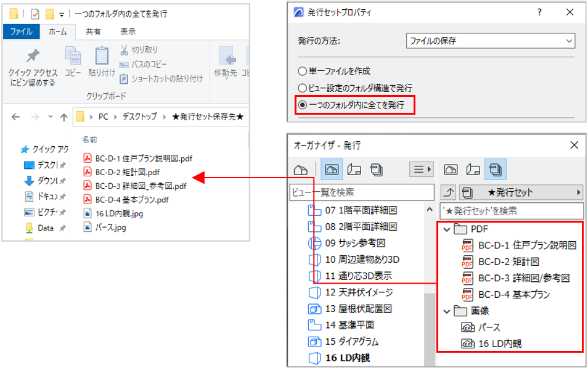The width and height of the screenshot is (588, 370).
Task: Select 15 ダイアグラム view
Action: [343, 342]
